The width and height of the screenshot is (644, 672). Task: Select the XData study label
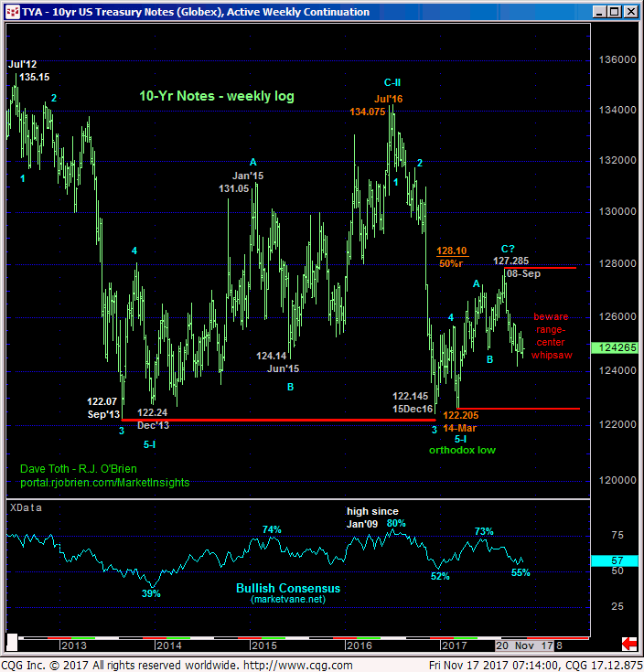[x=25, y=506]
